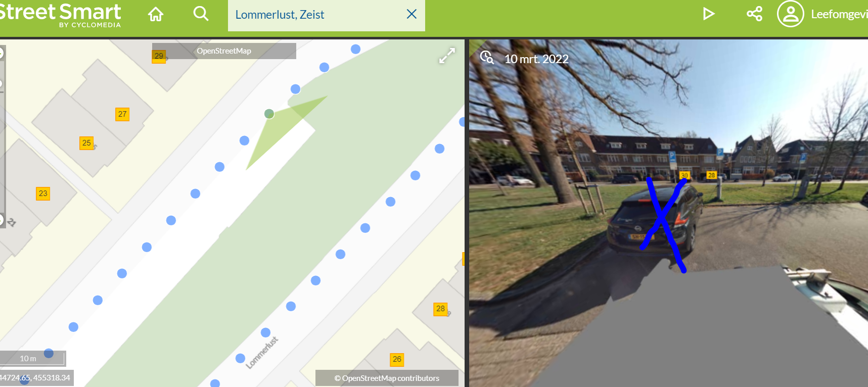
Task: Click house number 26 marker
Action: pyautogui.click(x=397, y=359)
